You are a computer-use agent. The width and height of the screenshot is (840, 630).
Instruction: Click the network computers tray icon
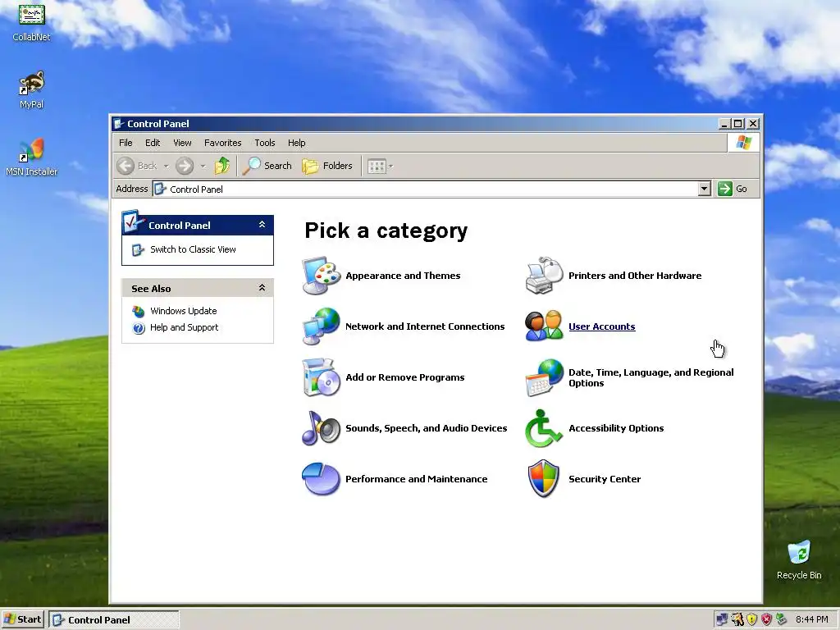(x=722, y=619)
